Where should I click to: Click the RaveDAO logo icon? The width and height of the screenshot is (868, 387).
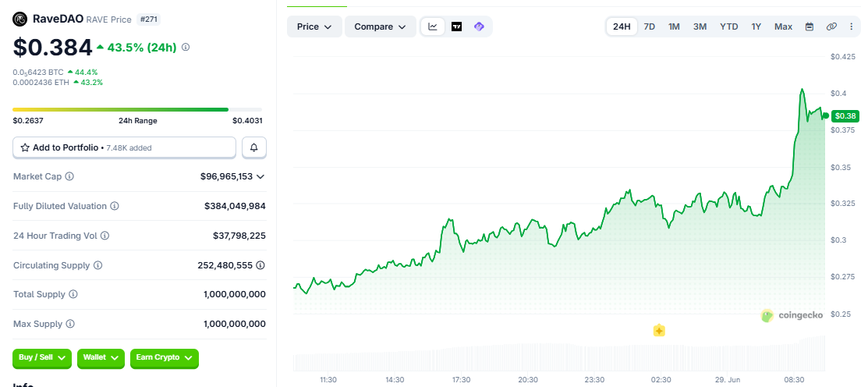click(20, 20)
